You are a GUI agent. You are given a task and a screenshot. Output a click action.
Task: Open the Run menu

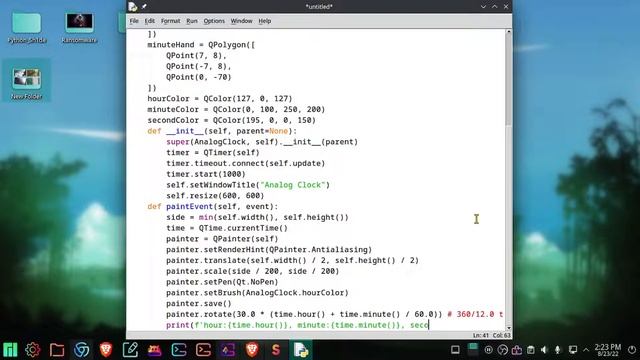[192, 21]
